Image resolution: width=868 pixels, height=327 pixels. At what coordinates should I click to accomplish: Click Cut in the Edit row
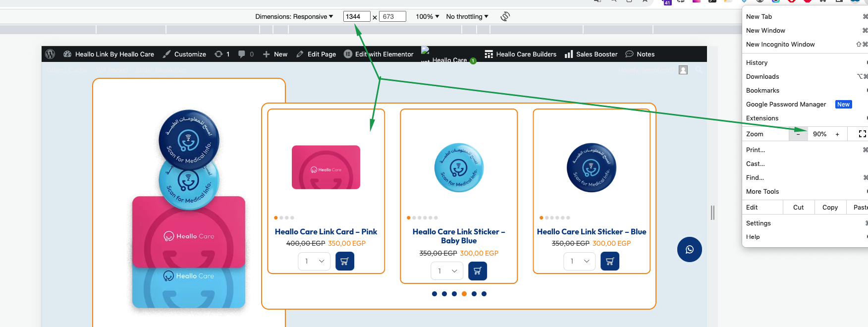coord(799,207)
